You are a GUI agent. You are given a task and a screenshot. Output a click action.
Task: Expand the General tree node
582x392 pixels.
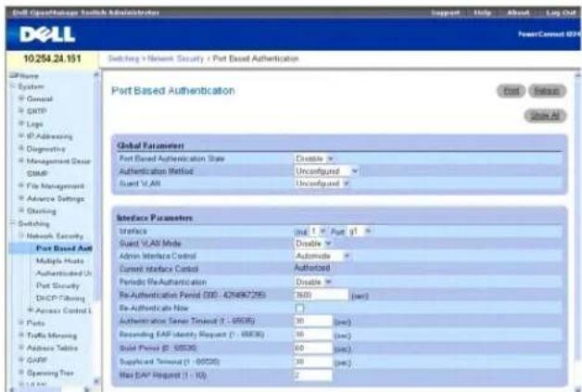(x=21, y=98)
